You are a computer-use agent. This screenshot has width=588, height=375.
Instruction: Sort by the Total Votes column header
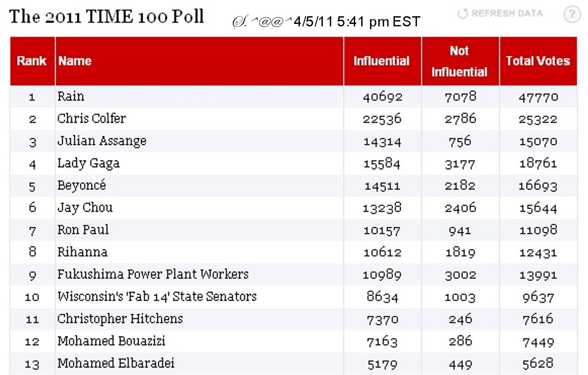click(x=538, y=61)
